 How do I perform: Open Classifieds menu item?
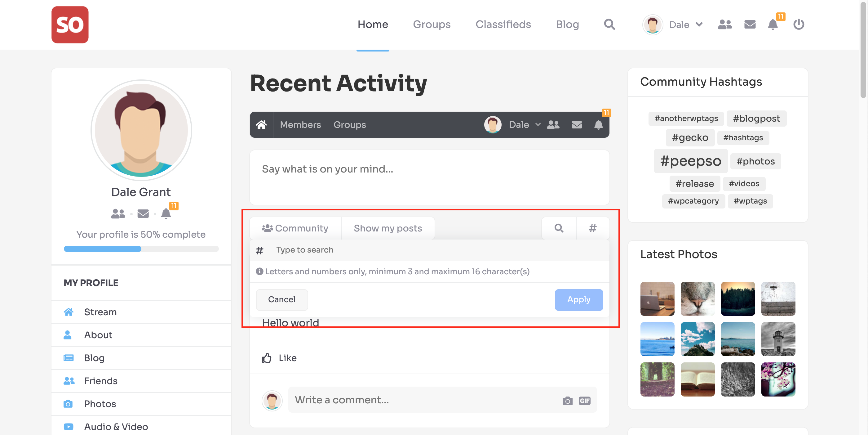pyautogui.click(x=503, y=24)
